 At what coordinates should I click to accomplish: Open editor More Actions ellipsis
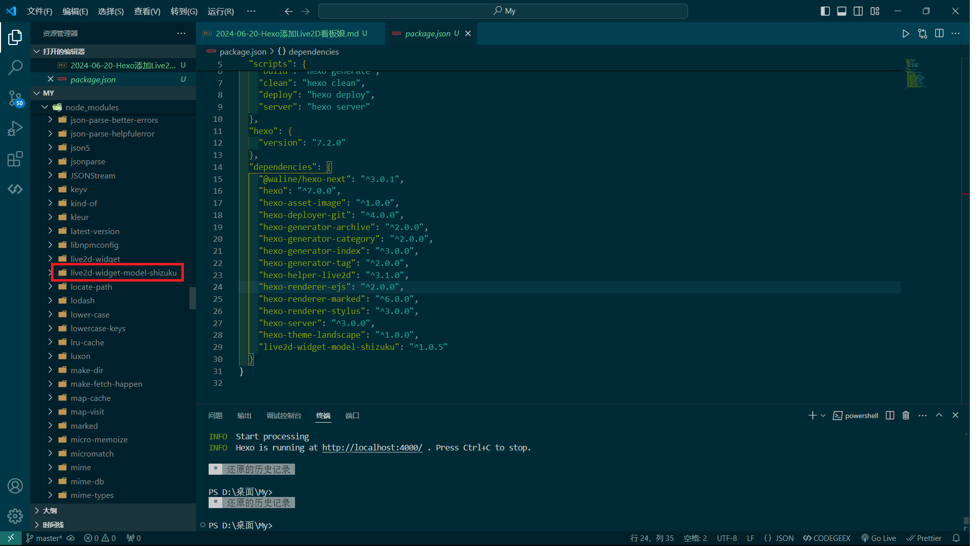click(955, 33)
